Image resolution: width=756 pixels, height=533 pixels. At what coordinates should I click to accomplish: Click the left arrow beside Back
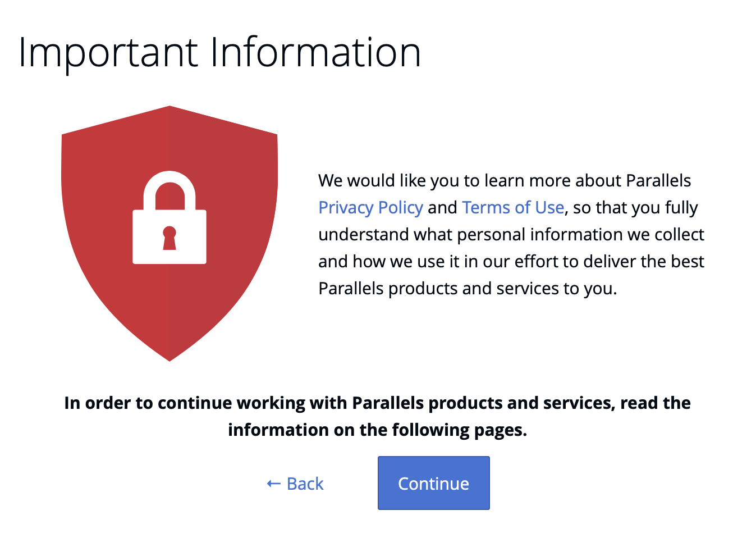273,484
